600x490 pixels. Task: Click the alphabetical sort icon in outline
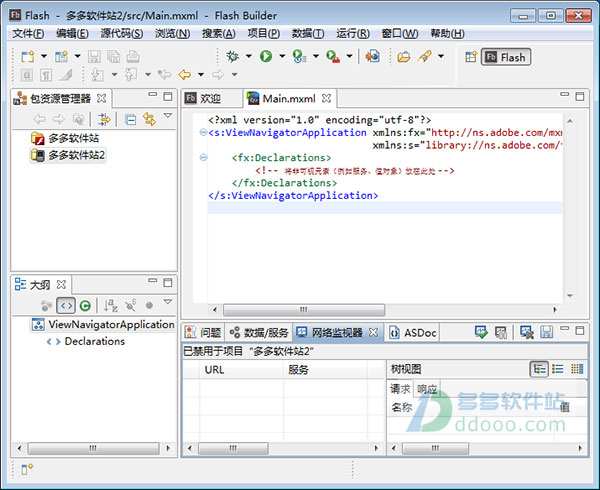point(109,305)
